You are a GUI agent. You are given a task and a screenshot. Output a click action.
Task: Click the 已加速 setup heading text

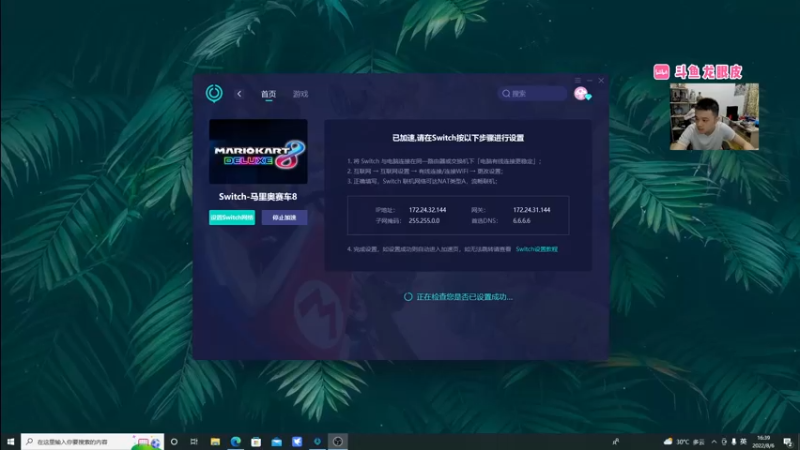[x=458, y=138]
